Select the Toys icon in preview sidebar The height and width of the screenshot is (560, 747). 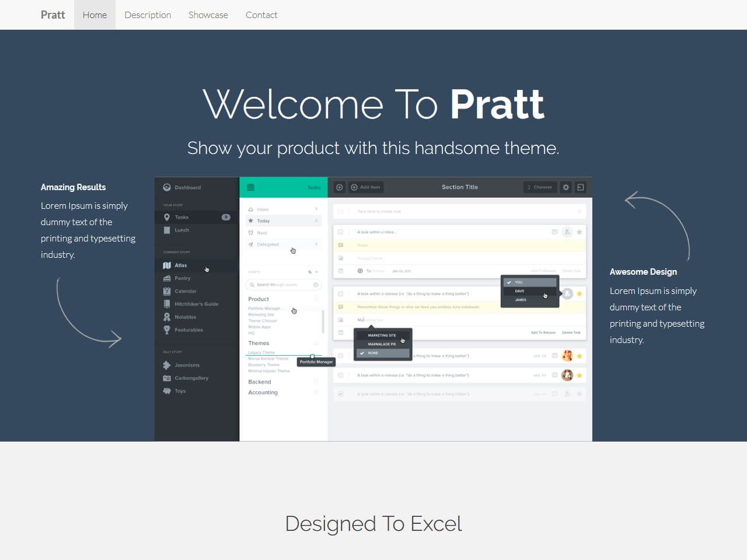[167, 391]
